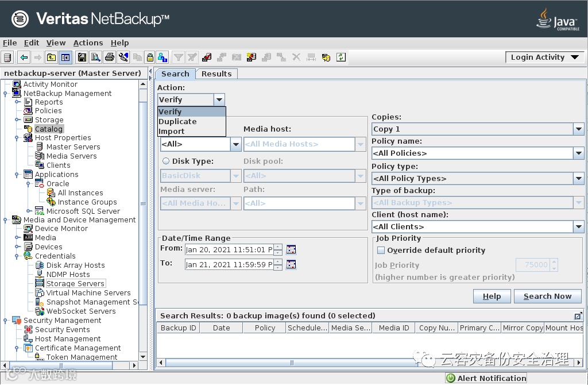588x385 pixels.
Task: Open Activity Monitor in the tree
Action: coord(51,84)
